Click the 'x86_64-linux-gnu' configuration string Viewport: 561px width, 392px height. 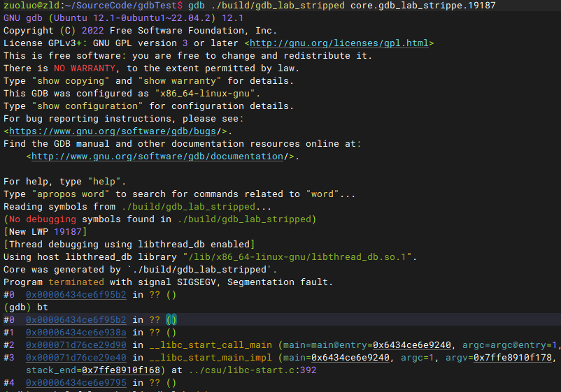(205, 94)
